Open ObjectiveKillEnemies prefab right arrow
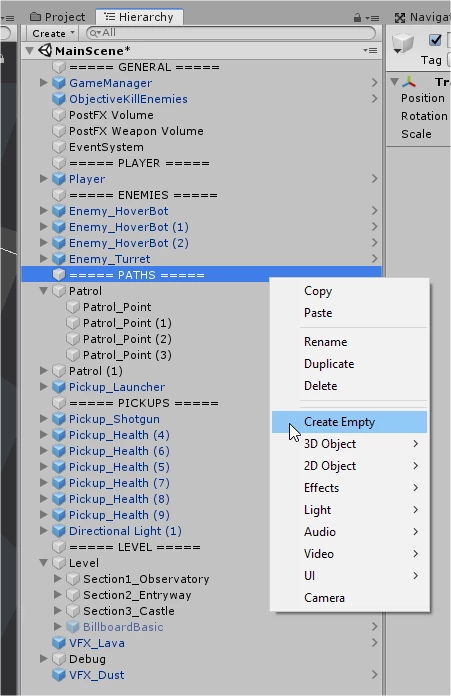The image size is (451, 696). tap(375, 99)
